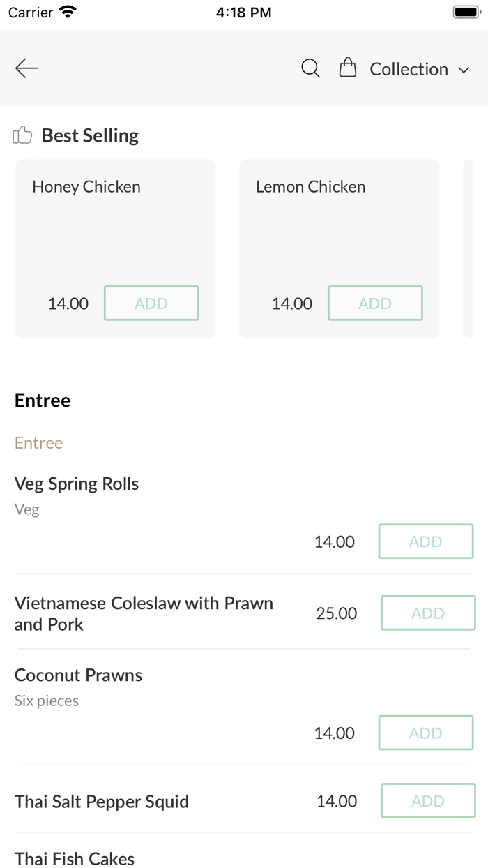Screen dimensions: 488x868
Task: Tap the Best Selling thumbs-up icon
Action: 23,135
